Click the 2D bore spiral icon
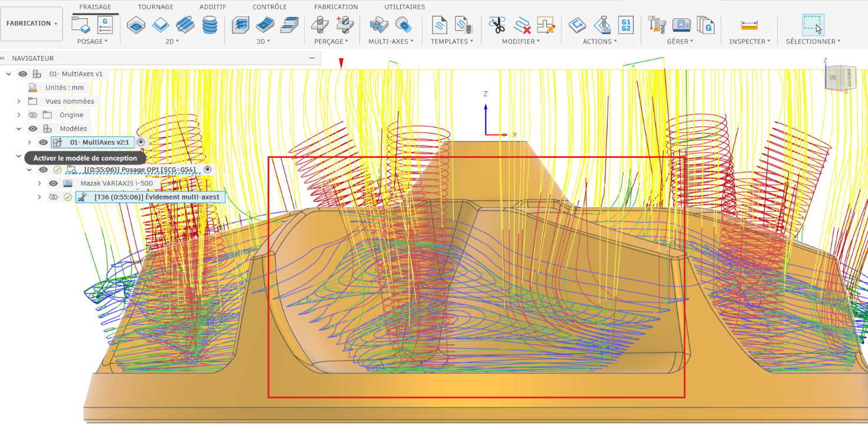 210,25
